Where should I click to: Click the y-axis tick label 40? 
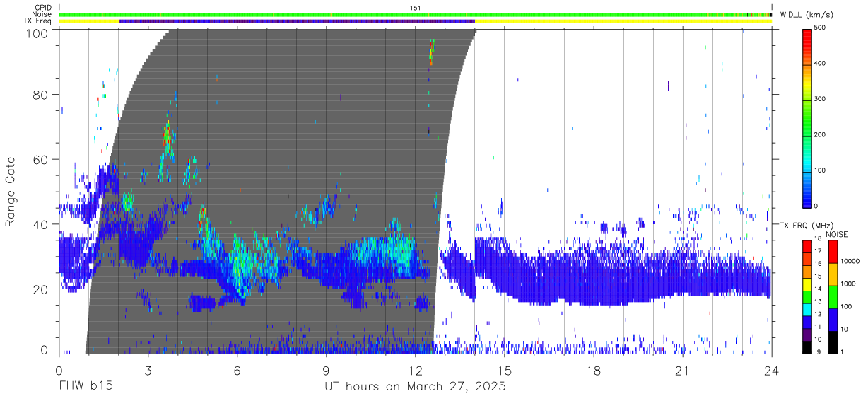(x=41, y=224)
